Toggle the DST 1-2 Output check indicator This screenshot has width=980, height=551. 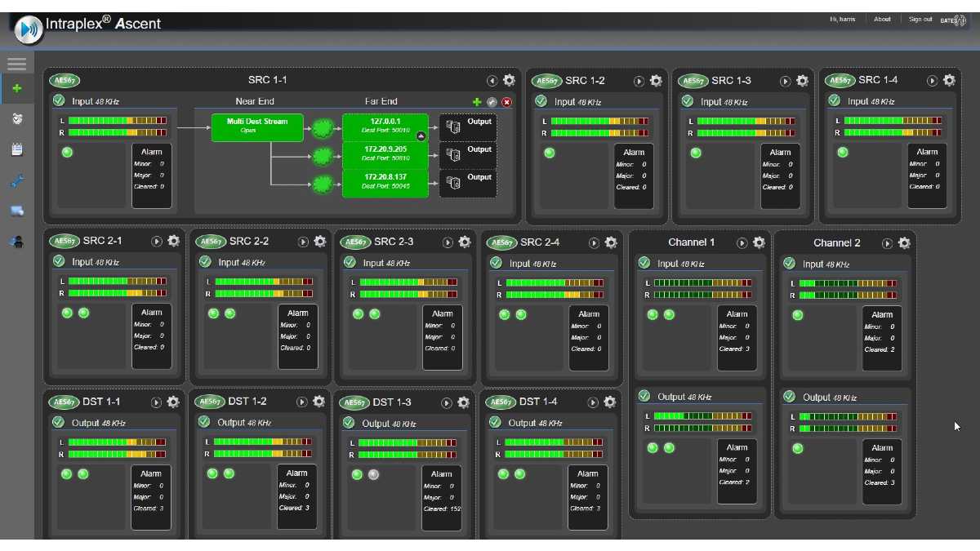click(204, 422)
